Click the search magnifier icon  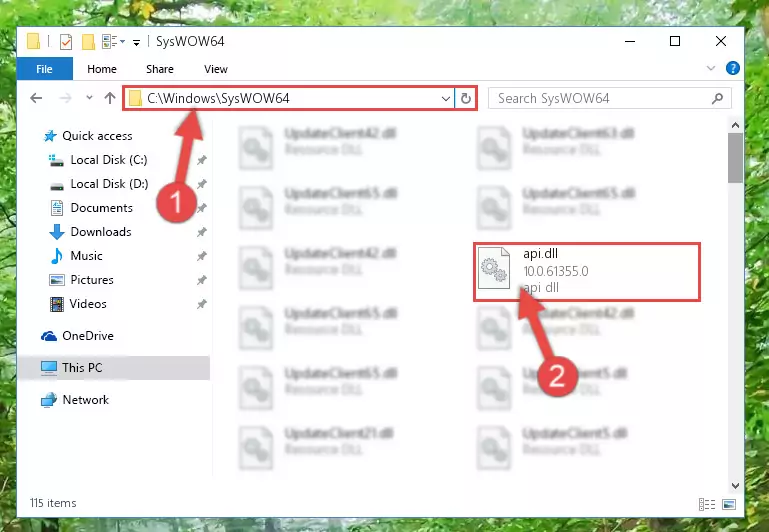[x=718, y=99]
